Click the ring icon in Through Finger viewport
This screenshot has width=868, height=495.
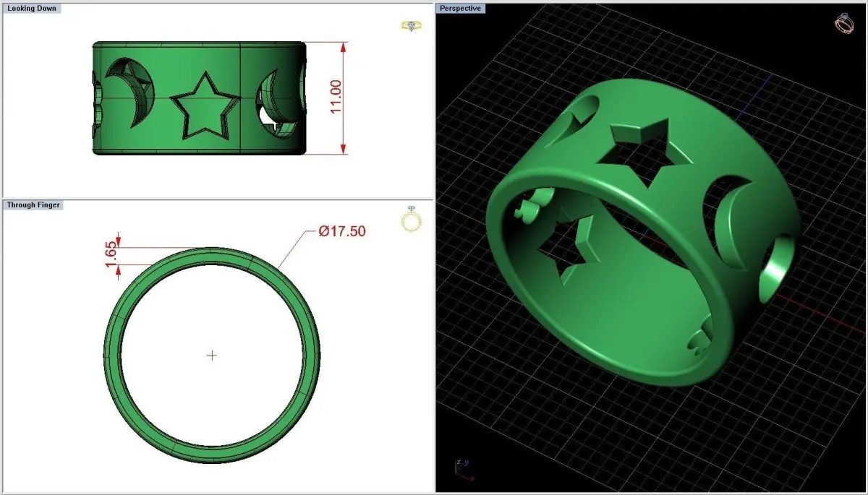pos(411,219)
